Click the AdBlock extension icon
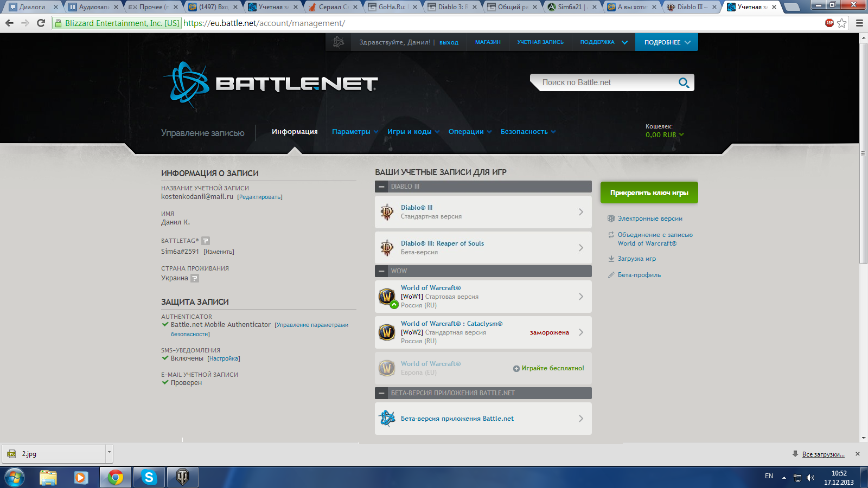 click(829, 23)
